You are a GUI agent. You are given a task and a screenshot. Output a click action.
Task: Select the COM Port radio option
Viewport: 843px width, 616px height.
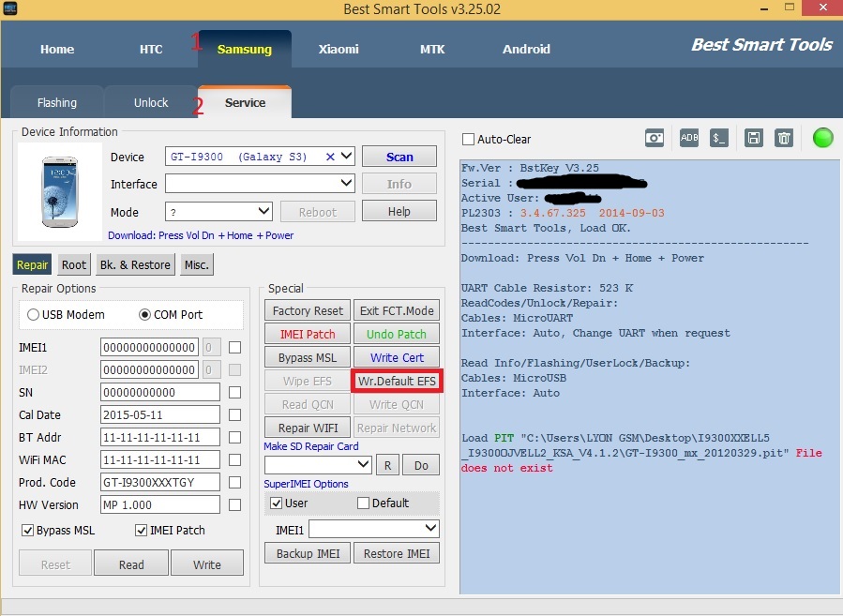click(x=144, y=314)
